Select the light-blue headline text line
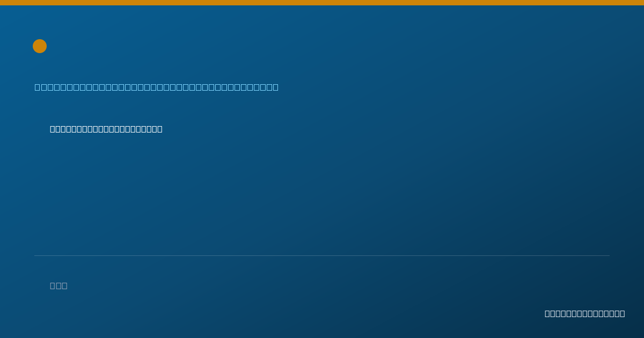 point(157,87)
